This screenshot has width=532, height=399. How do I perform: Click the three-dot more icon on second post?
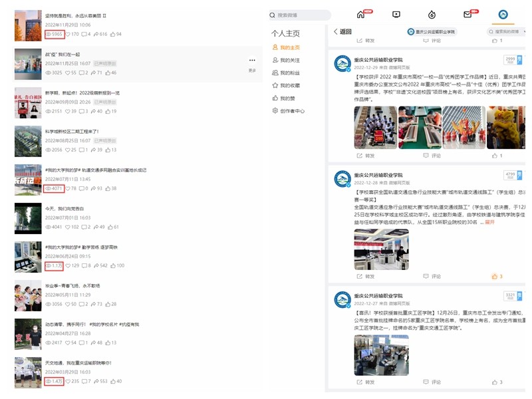252,61
